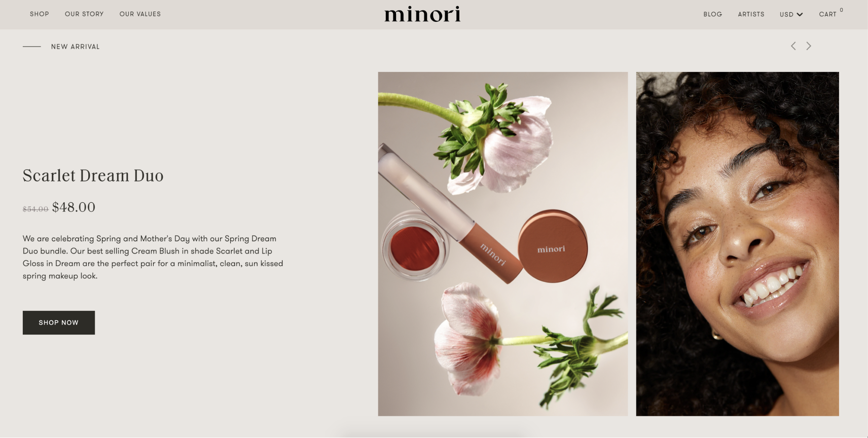Click the New Arrival label
Image resolution: width=868 pixels, height=438 pixels.
pyautogui.click(x=75, y=47)
